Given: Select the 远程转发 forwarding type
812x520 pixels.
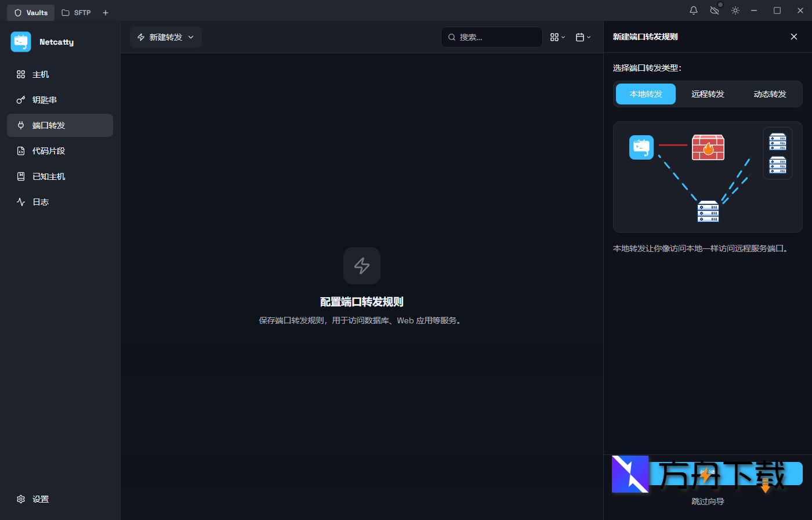Looking at the screenshot, I should 708,93.
